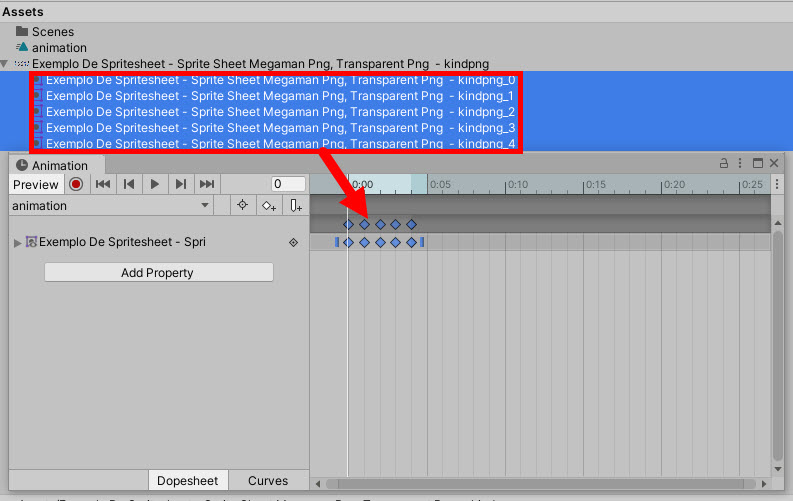
Task: Toggle filter by selection icon
Action: [243, 205]
